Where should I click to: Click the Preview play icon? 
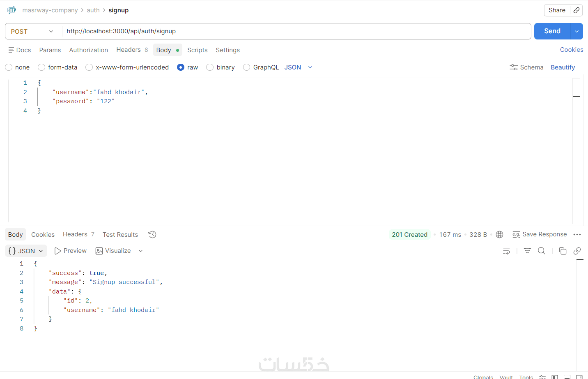58,251
